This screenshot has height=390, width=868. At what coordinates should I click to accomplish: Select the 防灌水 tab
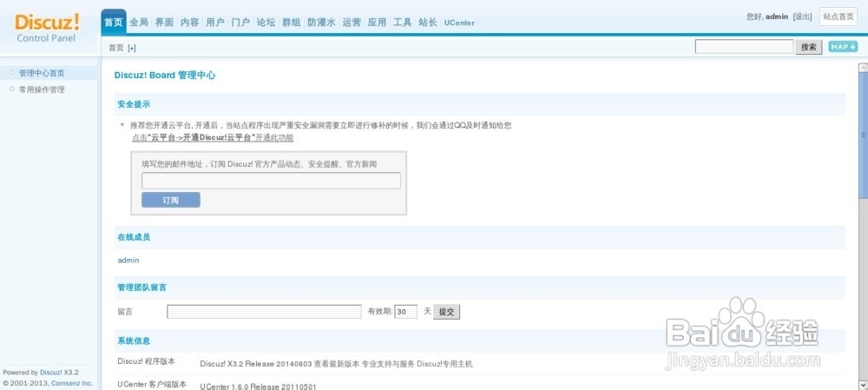click(x=322, y=23)
